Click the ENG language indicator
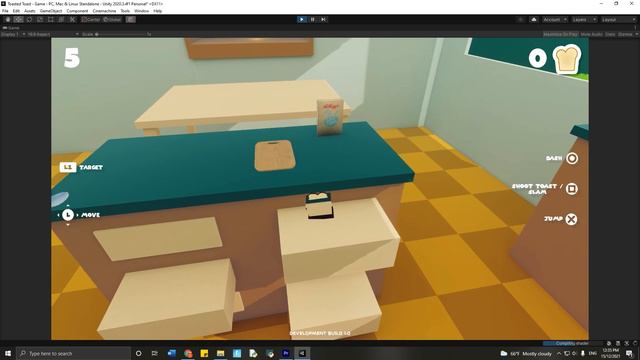The image size is (640, 360). tap(593, 353)
